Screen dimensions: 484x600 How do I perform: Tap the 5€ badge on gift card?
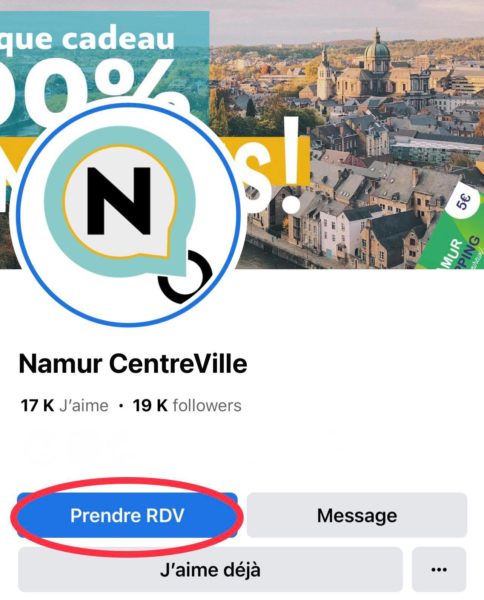(x=463, y=202)
